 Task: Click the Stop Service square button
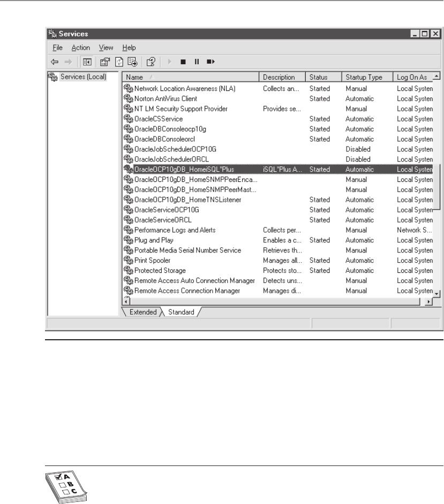pos(183,62)
